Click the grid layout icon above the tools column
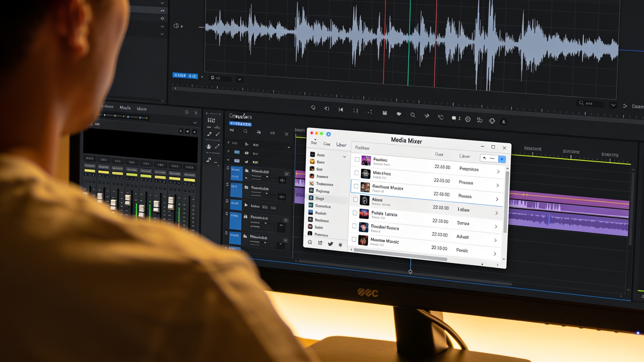This screenshot has height=362, width=644. click(x=211, y=120)
